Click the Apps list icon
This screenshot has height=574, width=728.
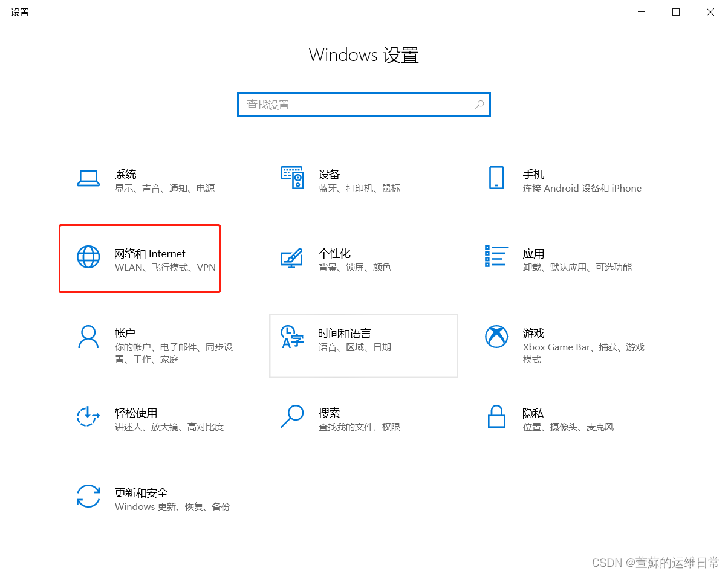496,256
